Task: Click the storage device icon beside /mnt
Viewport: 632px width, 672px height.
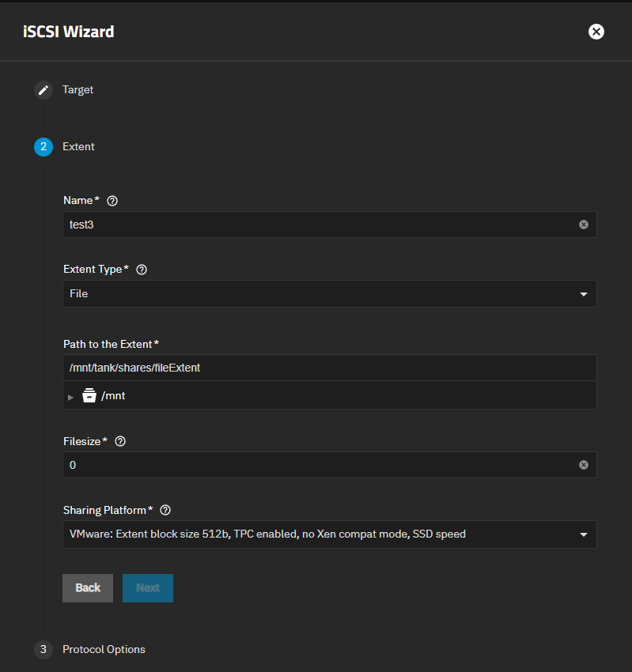Action: tap(89, 395)
